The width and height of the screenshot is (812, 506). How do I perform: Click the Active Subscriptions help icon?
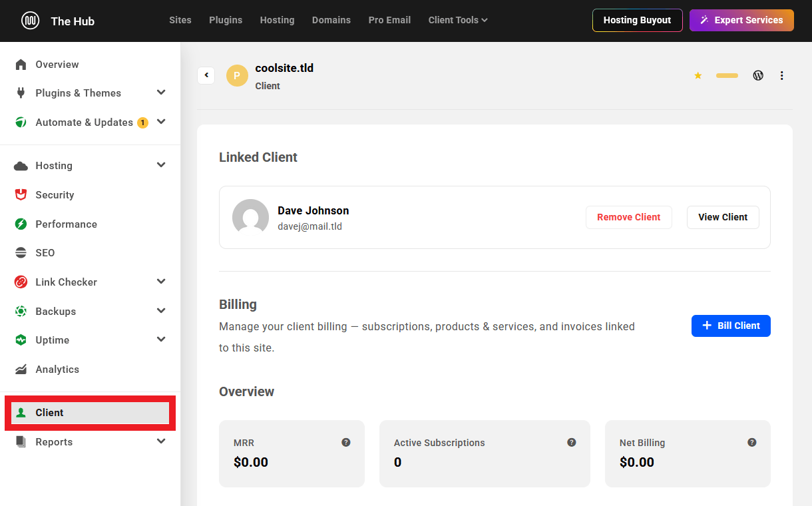572,442
